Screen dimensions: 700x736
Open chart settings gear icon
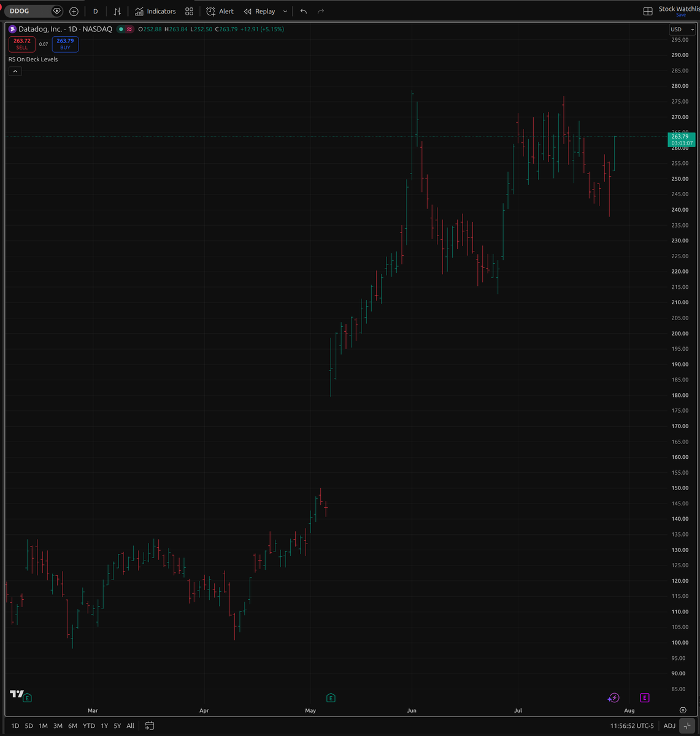tap(683, 710)
